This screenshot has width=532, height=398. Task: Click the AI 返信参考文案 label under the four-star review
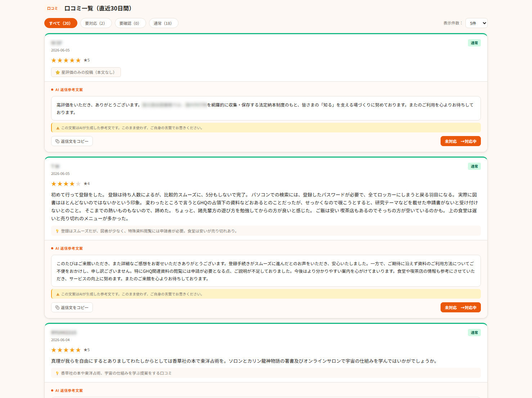67,248
